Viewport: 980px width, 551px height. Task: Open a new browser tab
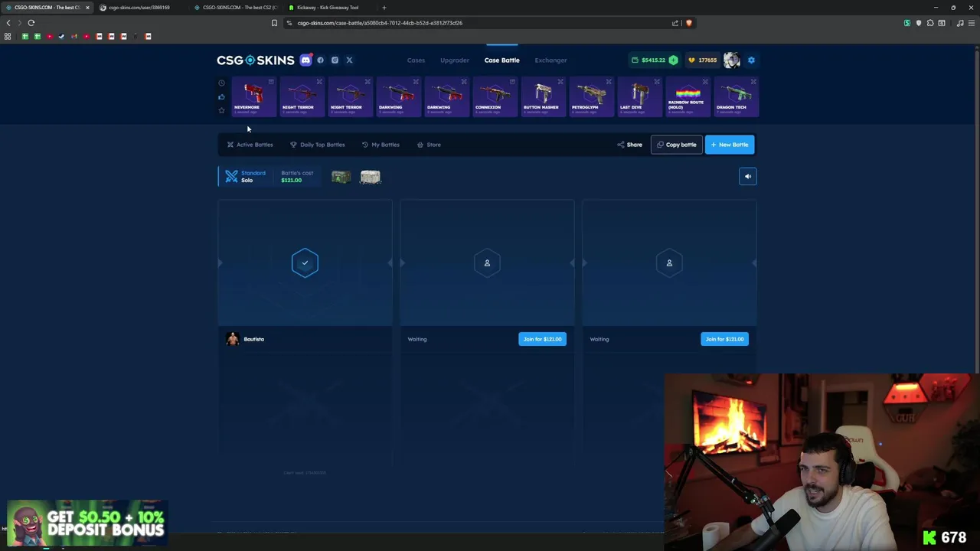(x=384, y=8)
